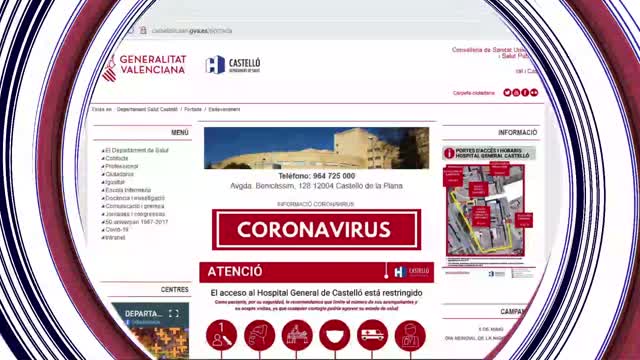Viewport: 640px width, 360px height.
Task: Open Conselleria de Sanitat header link
Action: [x=490, y=53]
